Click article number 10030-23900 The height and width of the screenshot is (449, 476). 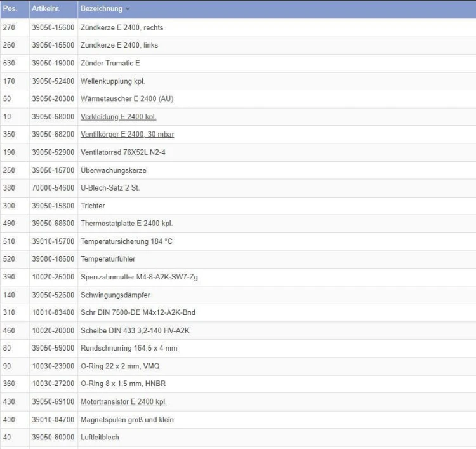pos(53,366)
